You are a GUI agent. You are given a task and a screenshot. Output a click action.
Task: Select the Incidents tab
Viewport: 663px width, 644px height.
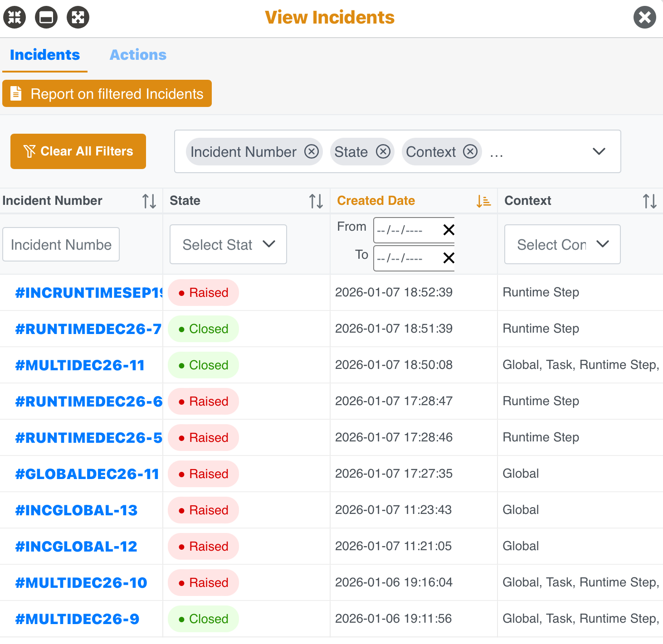45,55
